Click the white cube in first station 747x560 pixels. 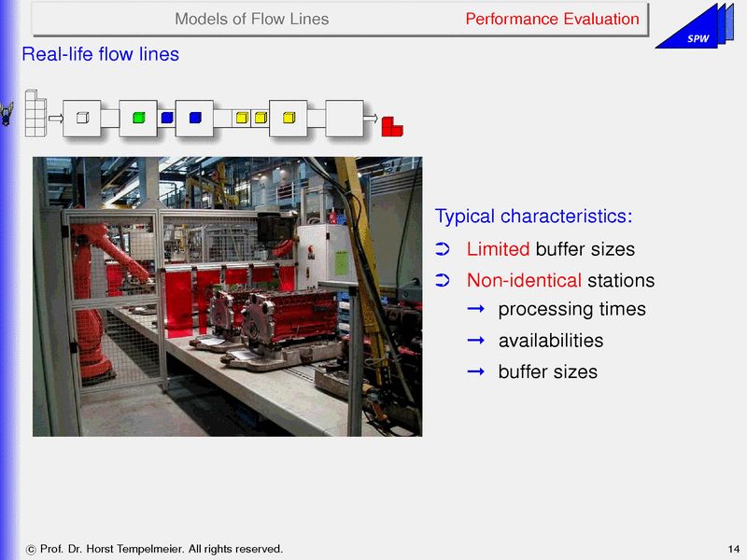82,118
